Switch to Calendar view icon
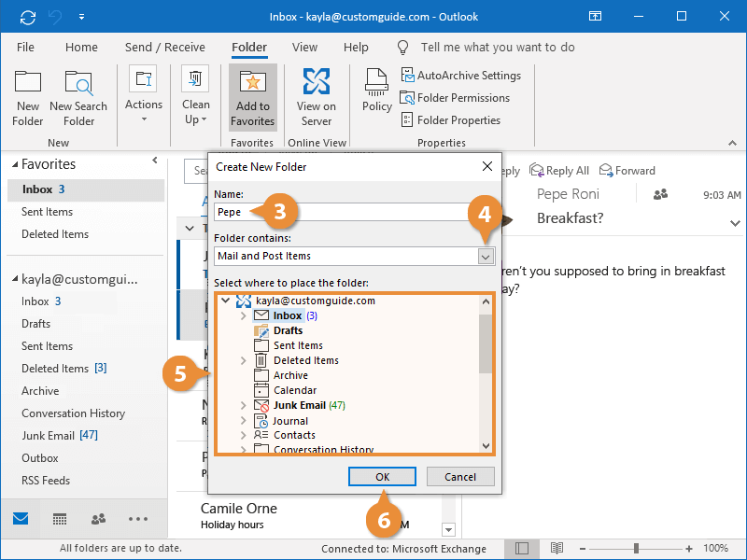 pyautogui.click(x=60, y=519)
